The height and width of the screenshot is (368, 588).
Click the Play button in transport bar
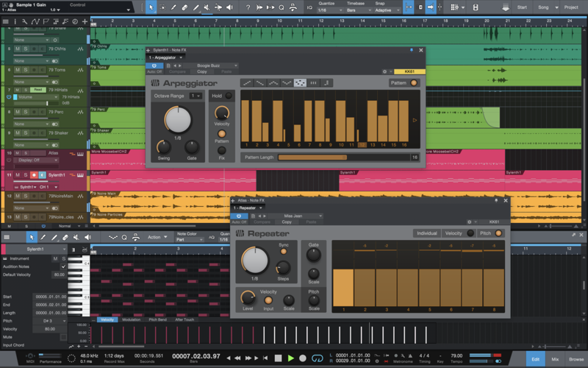click(x=291, y=358)
